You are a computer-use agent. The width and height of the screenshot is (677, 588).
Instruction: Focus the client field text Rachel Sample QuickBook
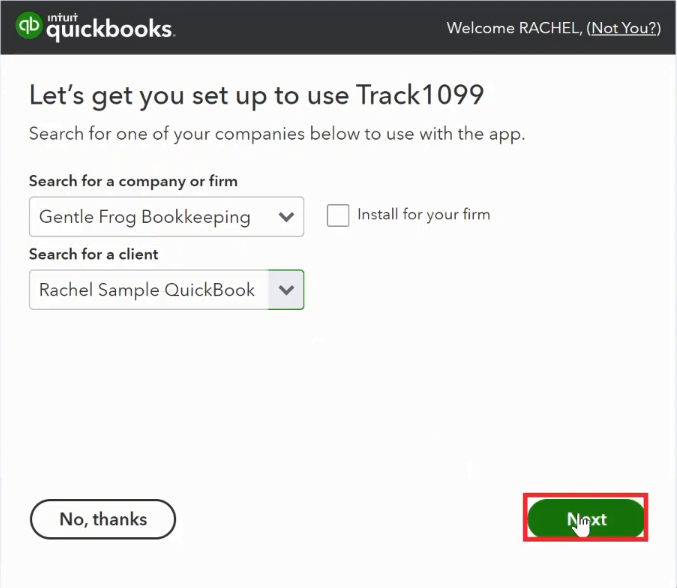tap(147, 290)
